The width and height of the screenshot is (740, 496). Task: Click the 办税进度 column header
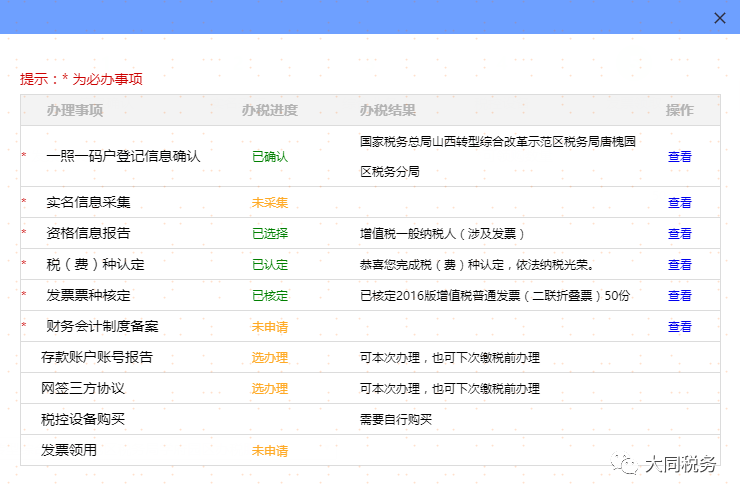click(269, 110)
